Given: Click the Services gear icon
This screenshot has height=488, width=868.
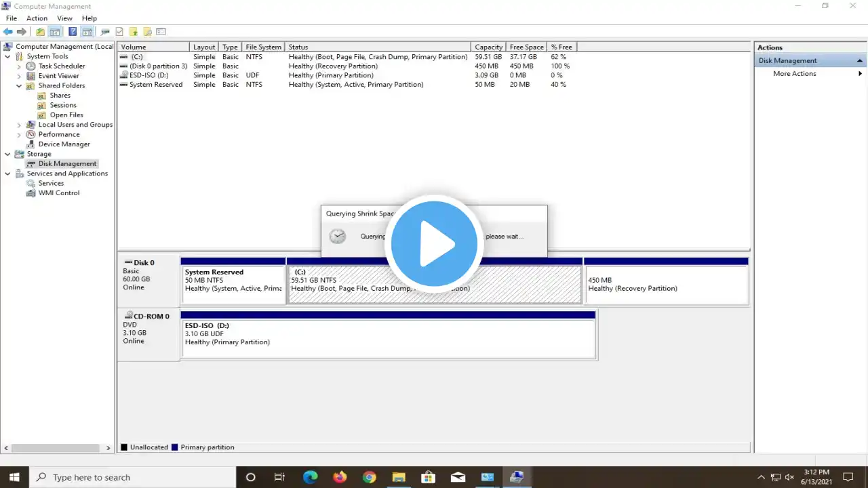Looking at the screenshot, I should click(x=31, y=183).
